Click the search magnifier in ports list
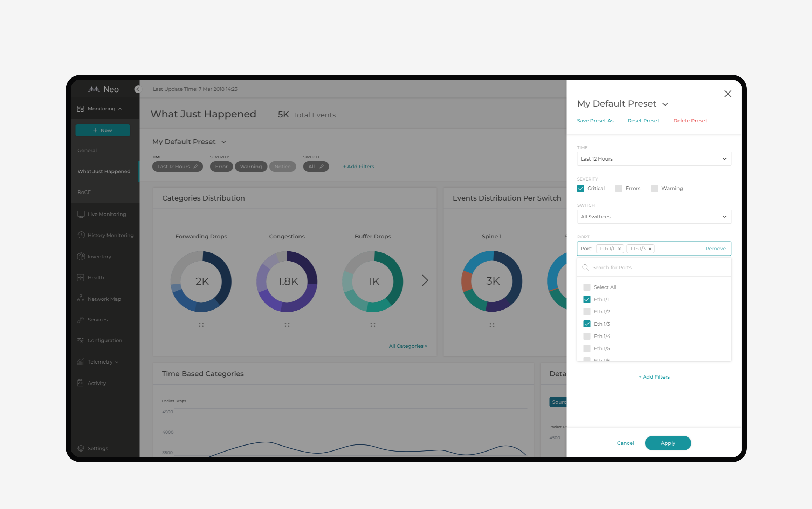This screenshot has width=812, height=509. click(585, 267)
